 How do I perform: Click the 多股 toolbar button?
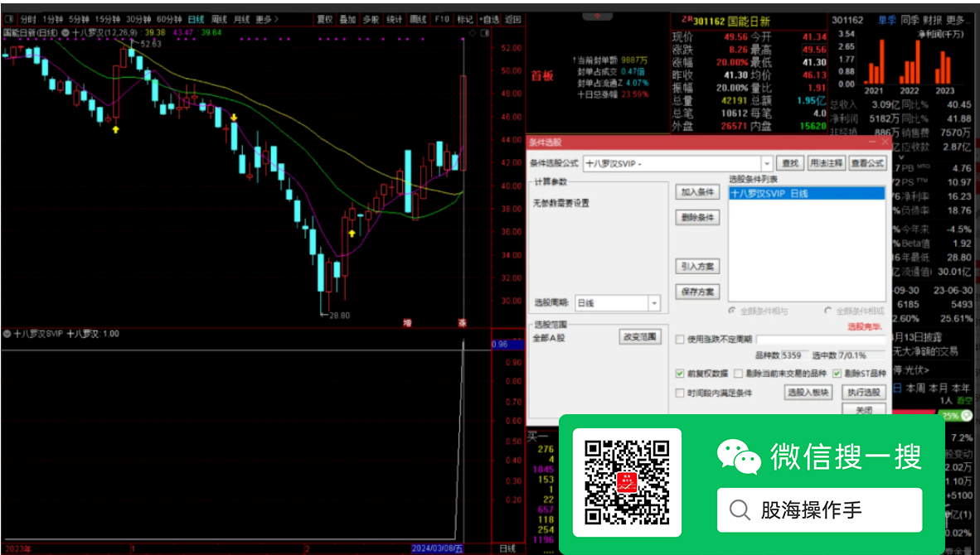(371, 19)
